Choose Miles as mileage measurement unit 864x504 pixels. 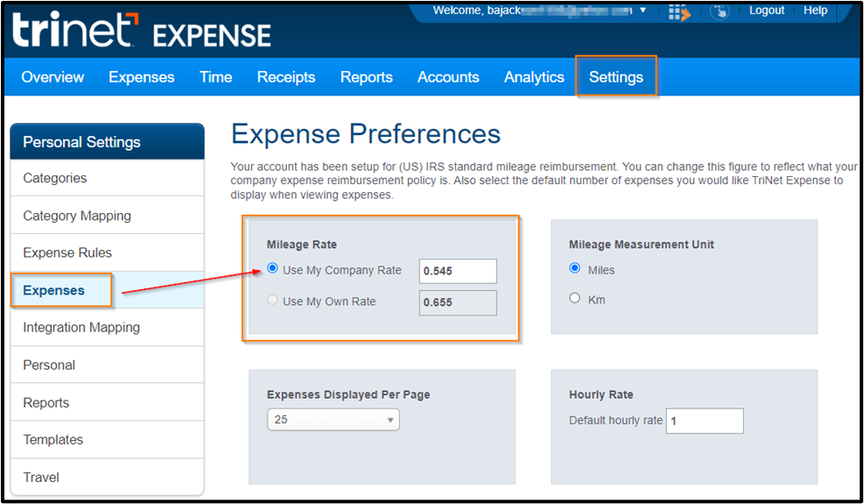(575, 268)
